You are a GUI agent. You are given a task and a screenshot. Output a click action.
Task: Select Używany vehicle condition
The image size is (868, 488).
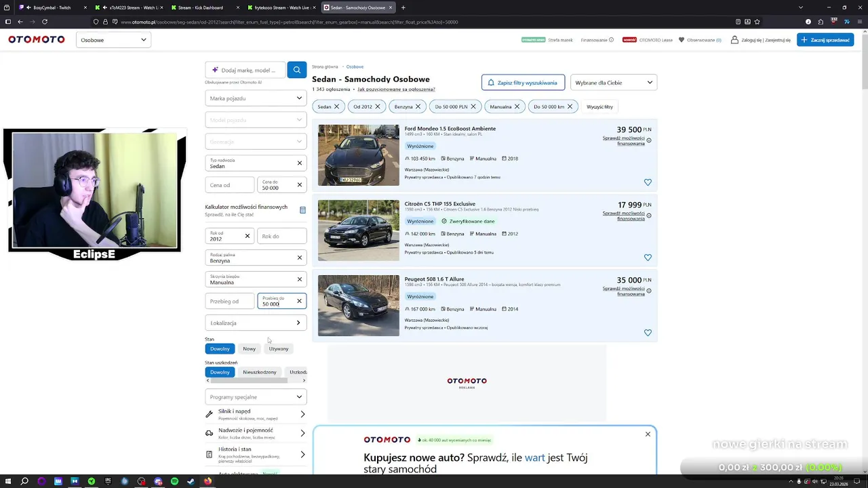[x=279, y=348]
